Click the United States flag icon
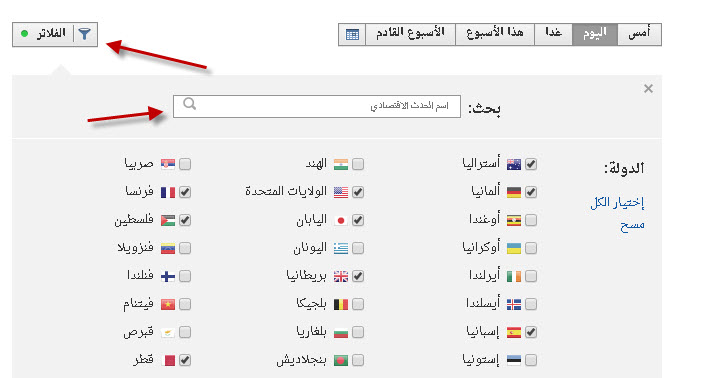The image size is (708, 378). (x=341, y=192)
